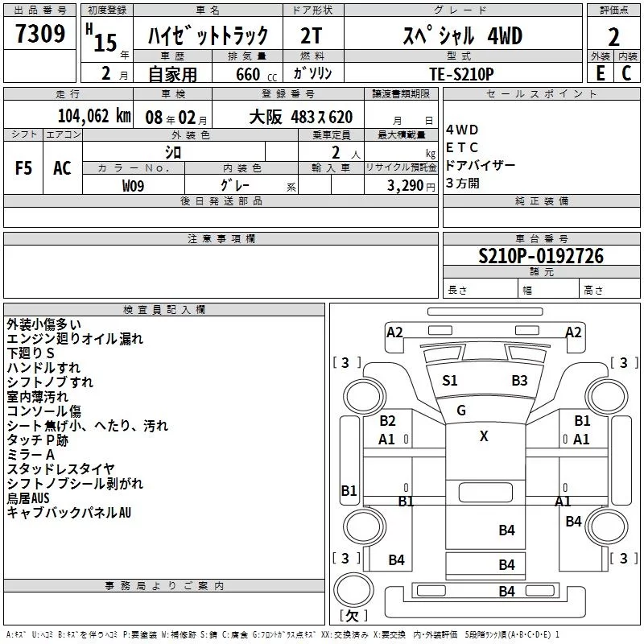
Task: Click the note ミラーA
Action: [x=31, y=455]
